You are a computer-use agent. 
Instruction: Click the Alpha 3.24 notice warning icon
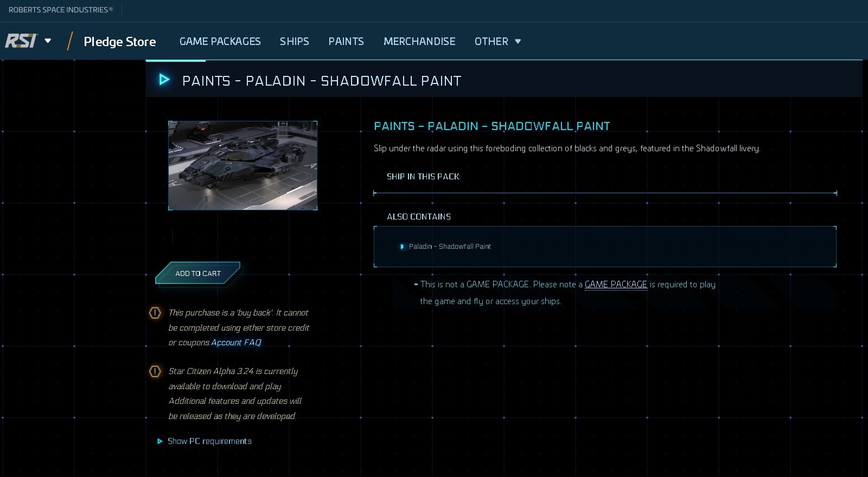pyautogui.click(x=155, y=371)
